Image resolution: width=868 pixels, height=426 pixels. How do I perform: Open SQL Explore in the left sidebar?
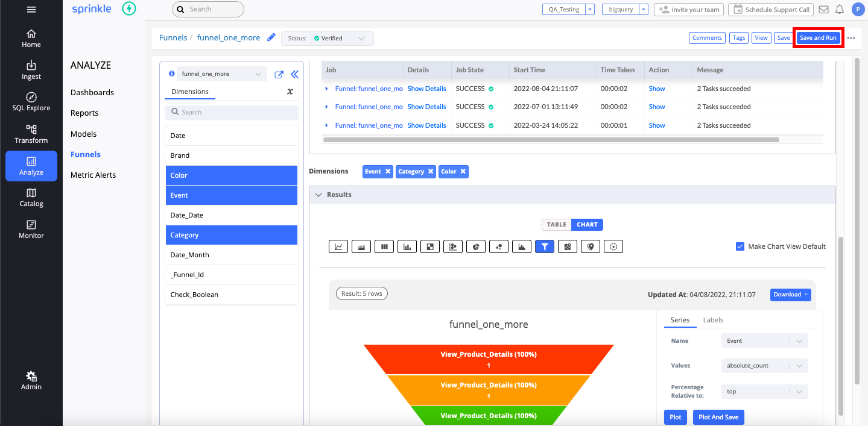click(31, 102)
